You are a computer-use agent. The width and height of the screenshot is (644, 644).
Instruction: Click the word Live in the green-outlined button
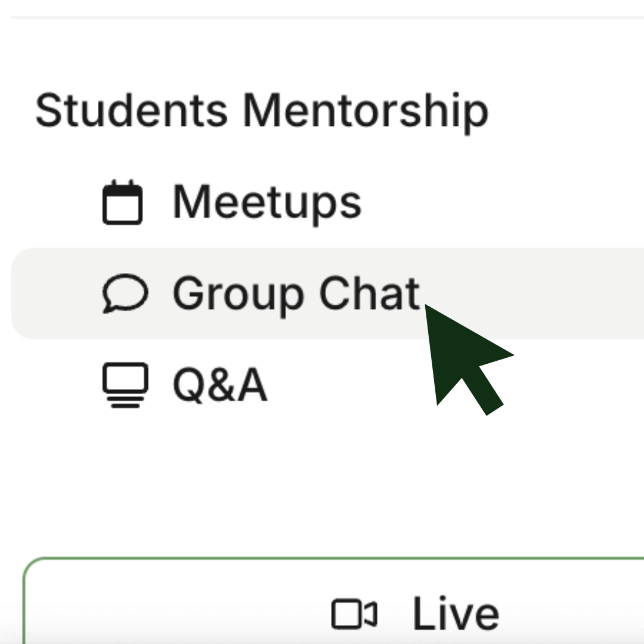point(456,614)
